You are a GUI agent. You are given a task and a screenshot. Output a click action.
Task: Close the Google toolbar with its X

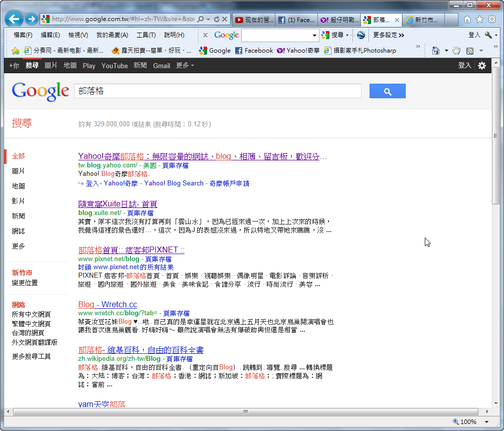click(x=205, y=35)
